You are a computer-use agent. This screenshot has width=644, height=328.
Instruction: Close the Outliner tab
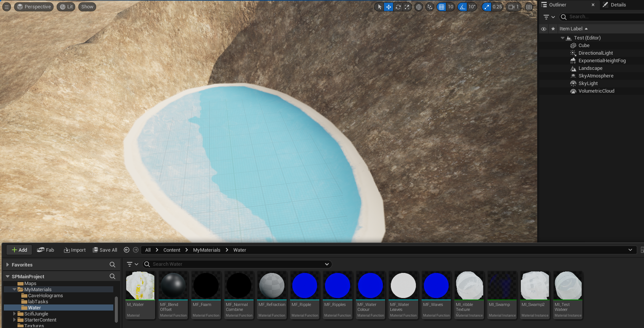point(593,5)
